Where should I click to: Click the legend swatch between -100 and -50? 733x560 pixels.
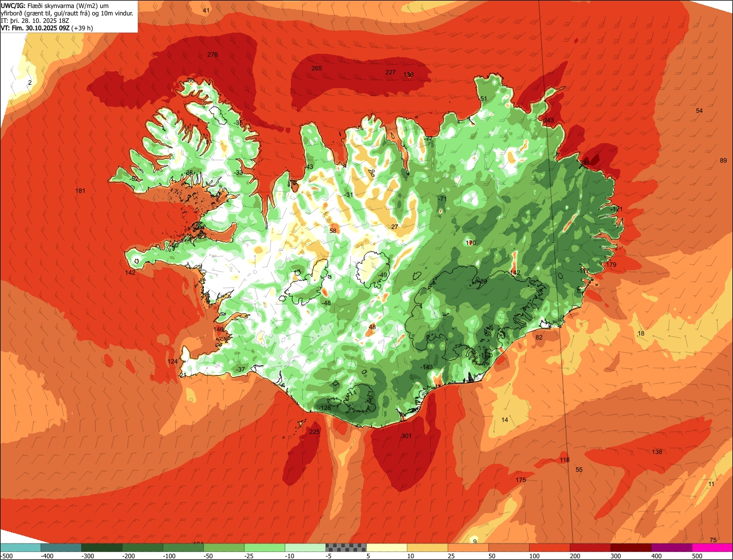183,547
